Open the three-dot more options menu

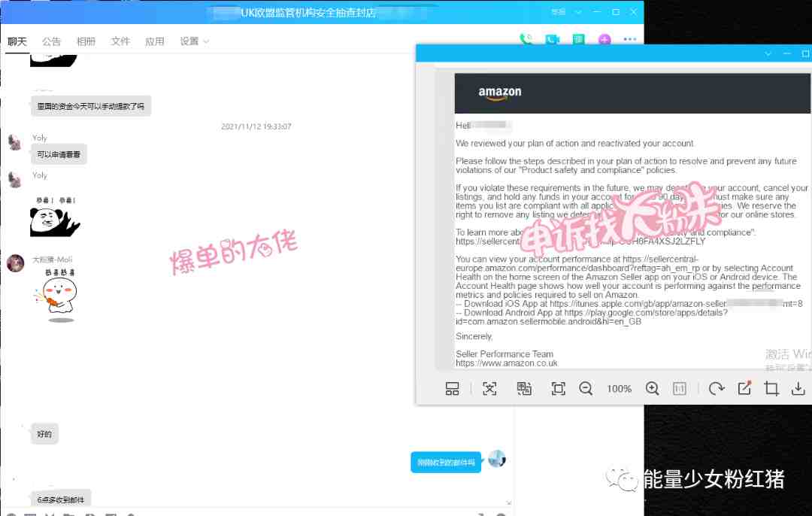pyautogui.click(x=630, y=39)
